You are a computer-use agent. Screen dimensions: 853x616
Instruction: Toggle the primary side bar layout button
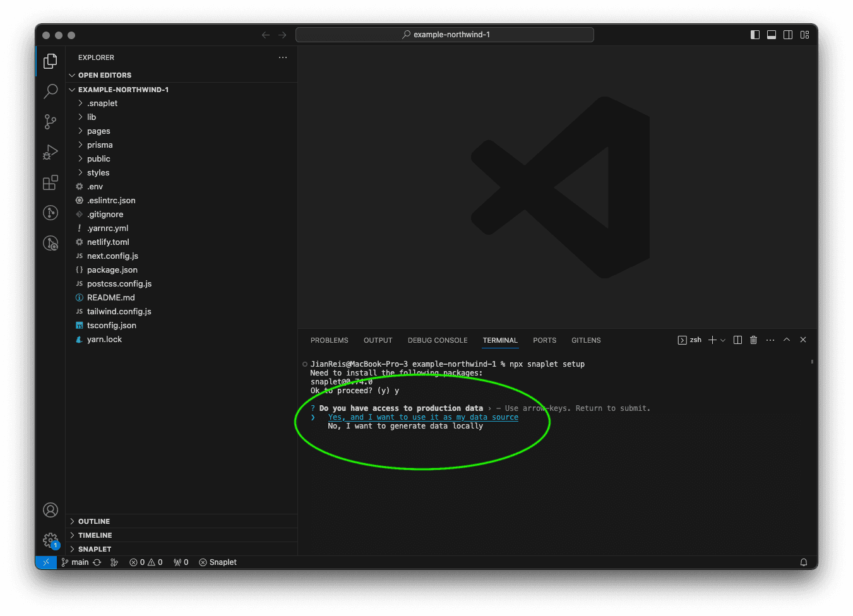[x=755, y=35]
